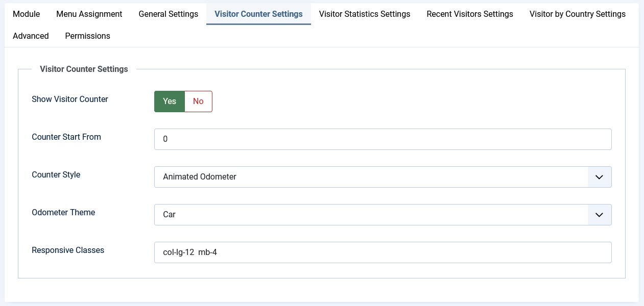The image size is (644, 306).
Task: Switch to Visitor by Country Settings tab
Action: [x=578, y=14]
